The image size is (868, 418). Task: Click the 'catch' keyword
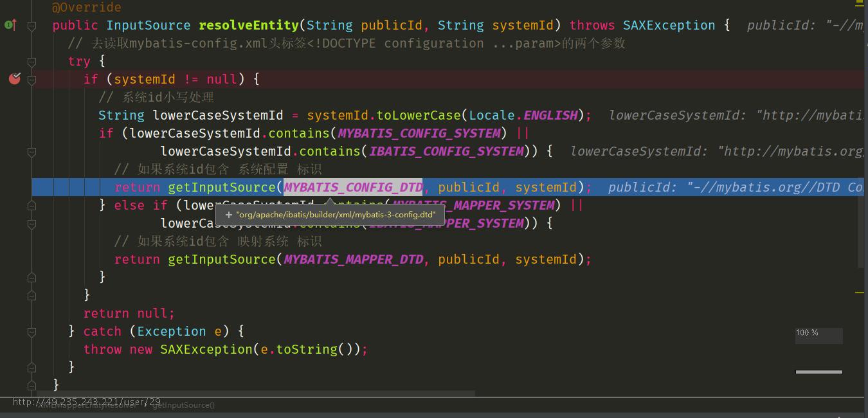click(102, 331)
